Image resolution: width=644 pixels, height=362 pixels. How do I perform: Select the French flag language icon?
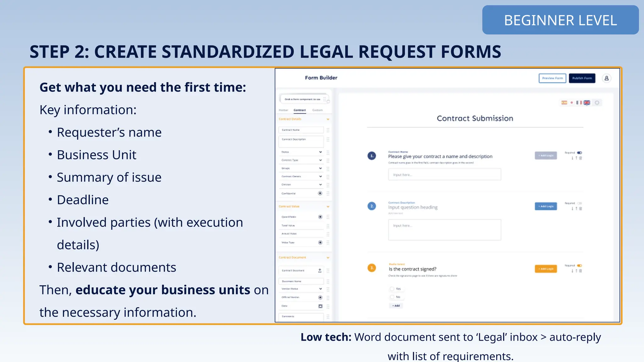[x=579, y=103]
